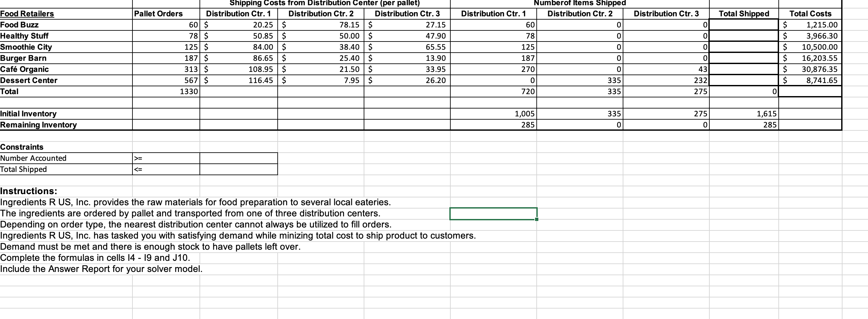Click the Constraints heading cell

click(x=22, y=147)
